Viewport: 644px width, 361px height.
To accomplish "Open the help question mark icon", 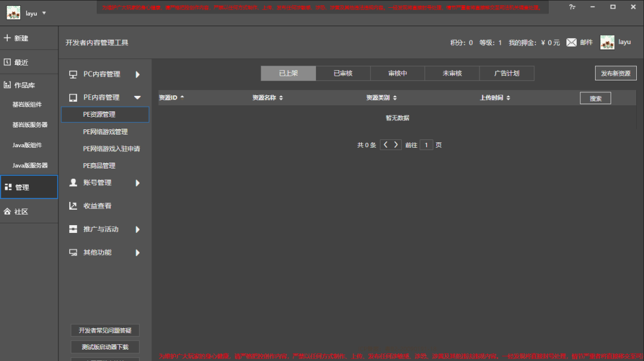I will click(x=572, y=7).
